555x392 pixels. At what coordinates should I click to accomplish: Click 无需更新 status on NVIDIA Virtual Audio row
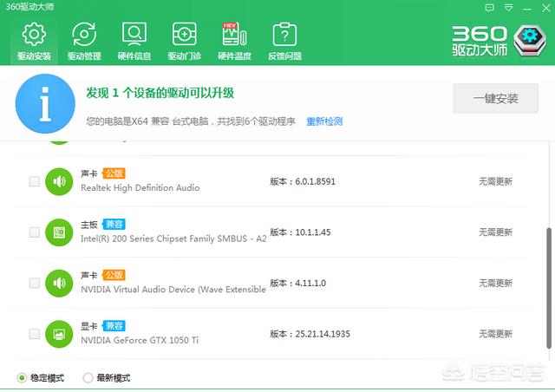pyautogui.click(x=495, y=283)
